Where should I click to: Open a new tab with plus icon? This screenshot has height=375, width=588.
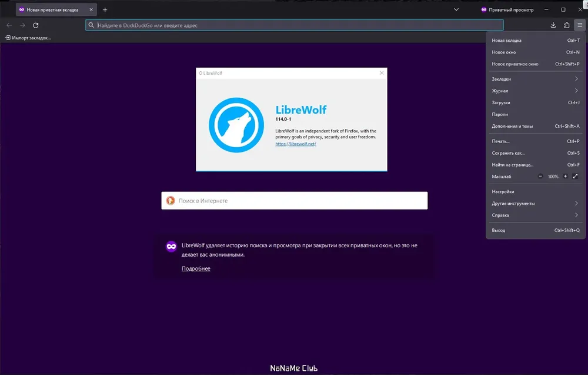click(x=105, y=10)
